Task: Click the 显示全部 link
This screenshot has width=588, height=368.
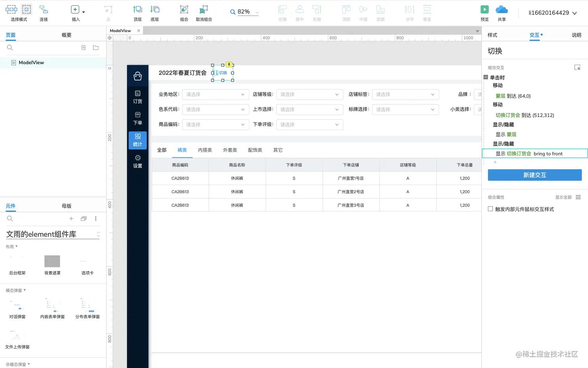Action: click(563, 197)
